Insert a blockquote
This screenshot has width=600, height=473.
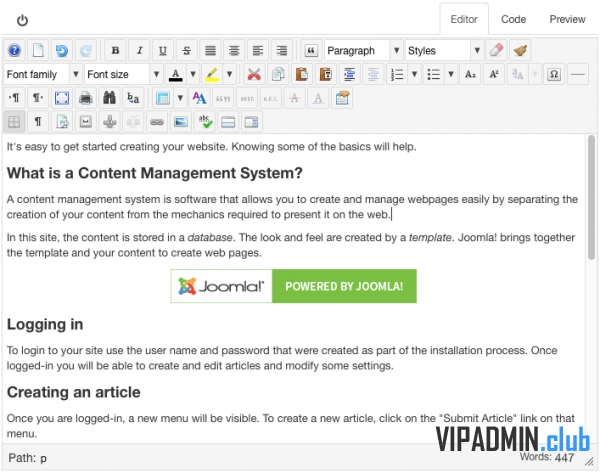[311, 50]
